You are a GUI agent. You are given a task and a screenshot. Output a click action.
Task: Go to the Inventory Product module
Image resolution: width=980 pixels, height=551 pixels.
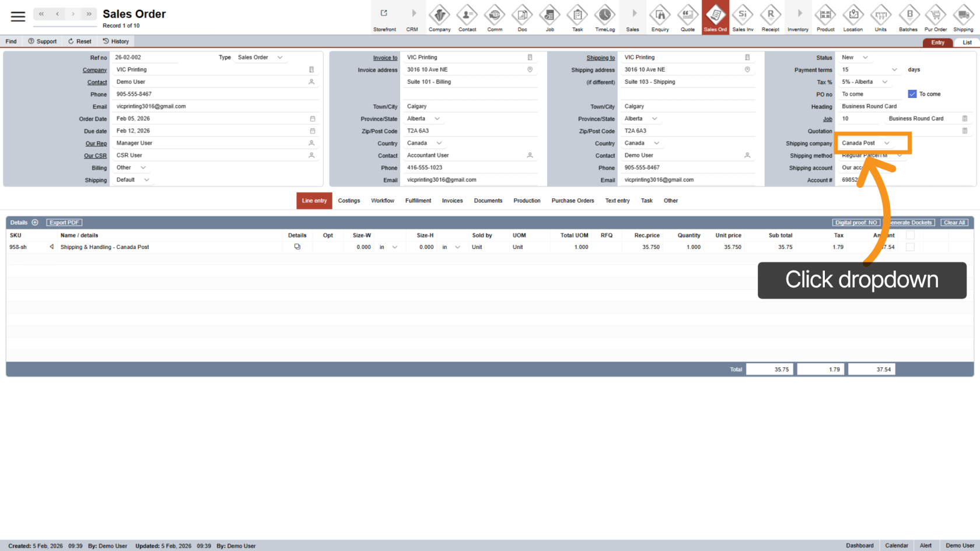[825, 17]
